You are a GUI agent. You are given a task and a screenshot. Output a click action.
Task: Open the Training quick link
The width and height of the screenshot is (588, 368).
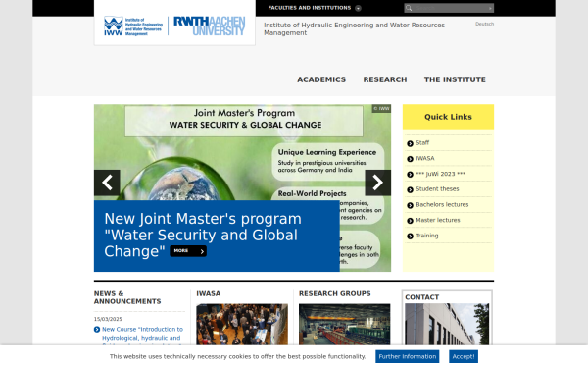point(426,236)
